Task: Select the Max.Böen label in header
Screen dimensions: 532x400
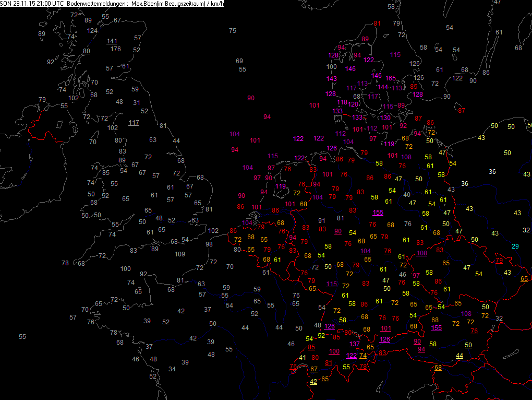Action: coord(142,4)
